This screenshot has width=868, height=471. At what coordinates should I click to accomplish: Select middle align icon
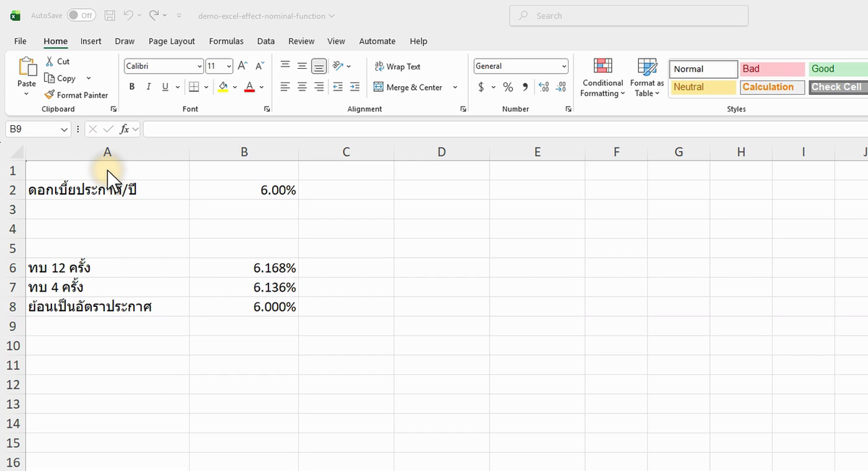[x=302, y=66]
